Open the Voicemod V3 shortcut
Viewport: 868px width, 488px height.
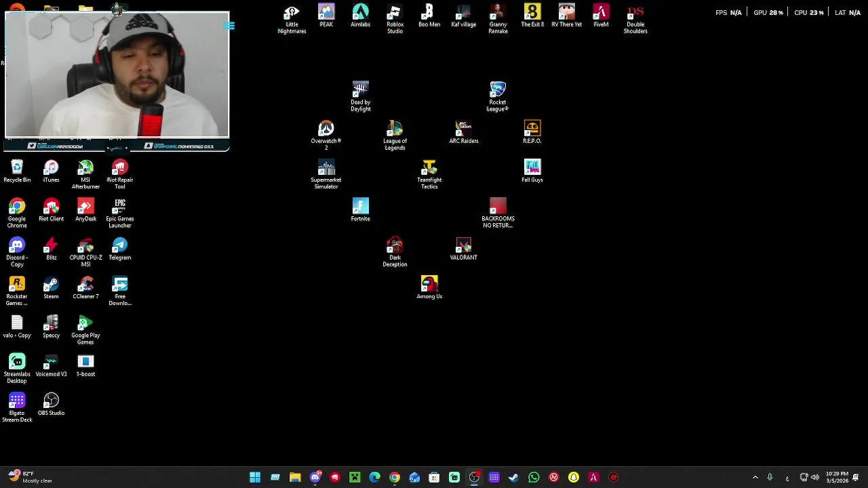51,366
